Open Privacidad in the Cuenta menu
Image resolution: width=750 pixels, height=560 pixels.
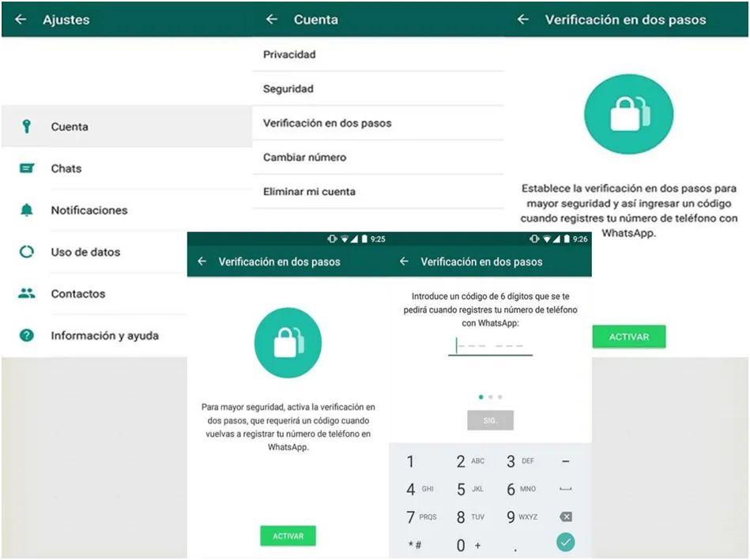click(x=289, y=54)
